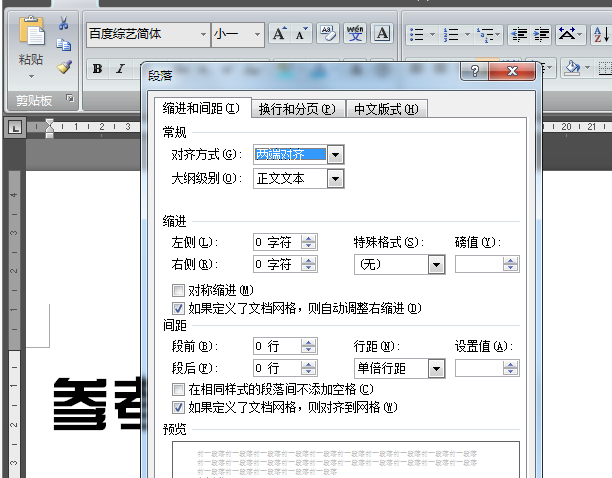Image resolution: width=612 pixels, height=478 pixels.
Task: Click the Shading paint bucket icon
Action: pos(572,68)
